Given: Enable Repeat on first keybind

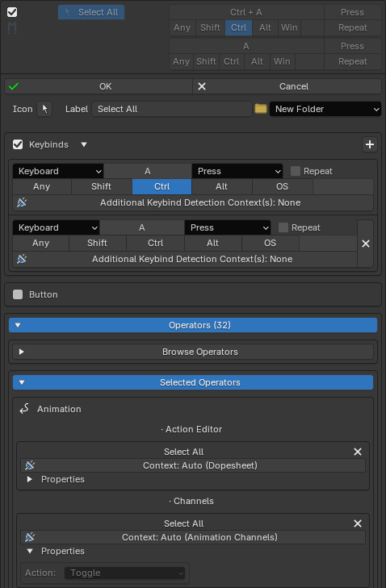Looking at the screenshot, I should pos(296,171).
